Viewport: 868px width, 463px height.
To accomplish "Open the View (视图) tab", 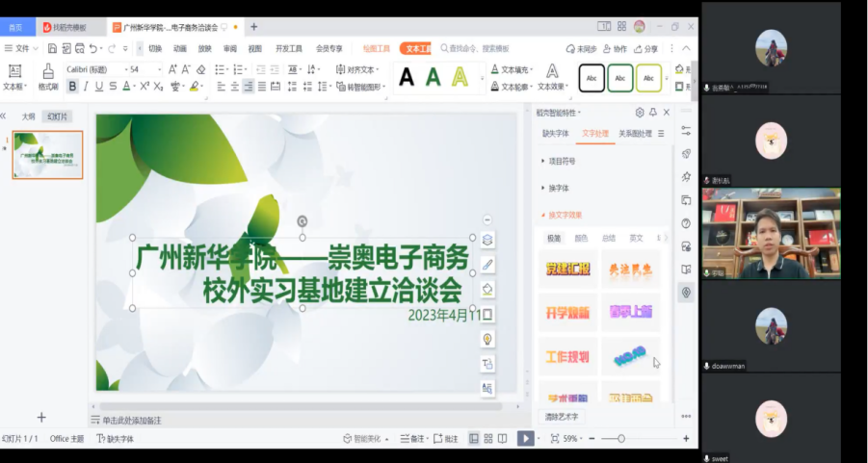I will click(254, 49).
